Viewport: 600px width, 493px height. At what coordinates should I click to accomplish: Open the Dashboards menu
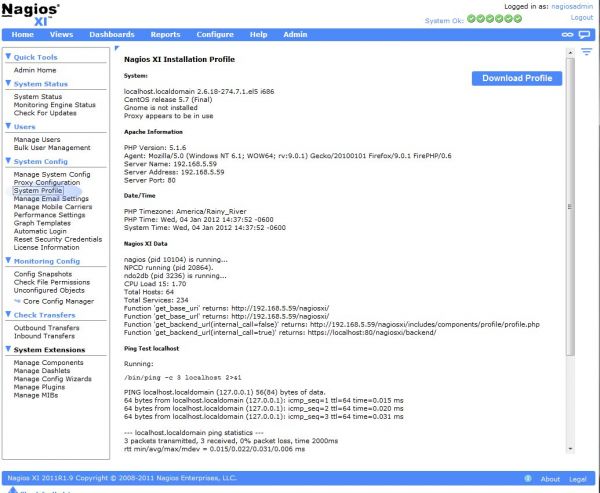click(x=112, y=34)
